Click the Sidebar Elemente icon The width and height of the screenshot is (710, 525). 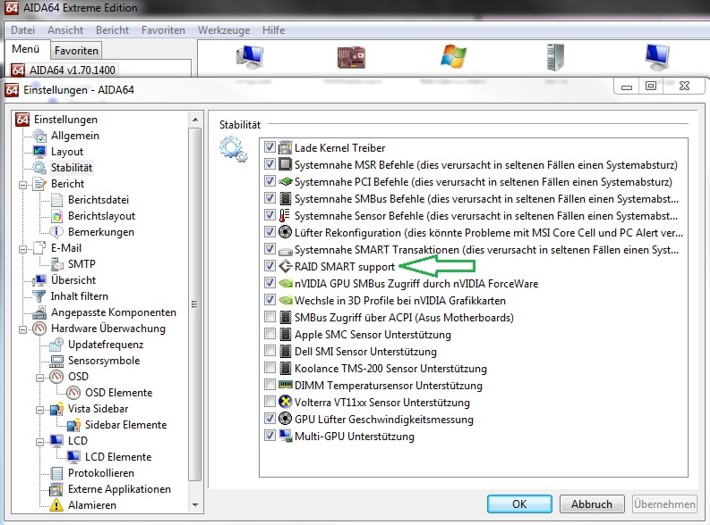pos(74,425)
